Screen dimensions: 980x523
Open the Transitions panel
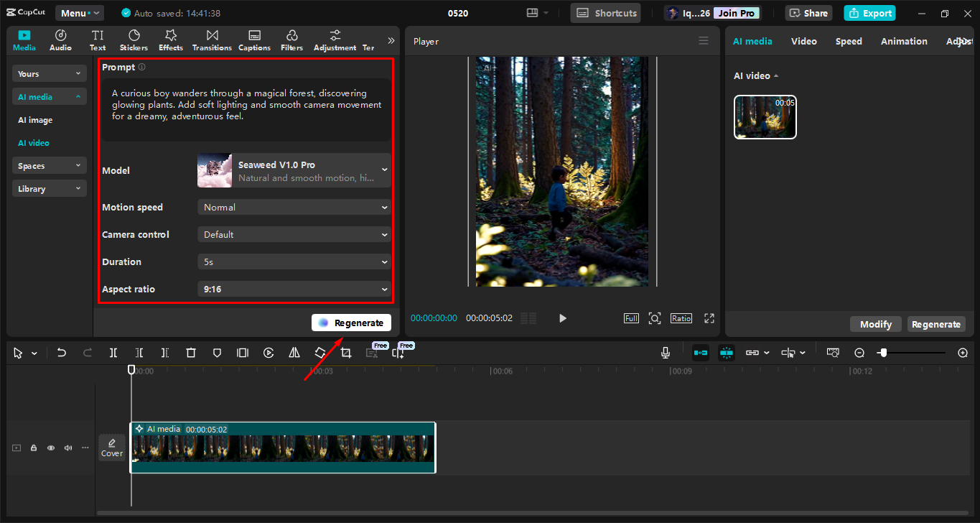pos(212,40)
